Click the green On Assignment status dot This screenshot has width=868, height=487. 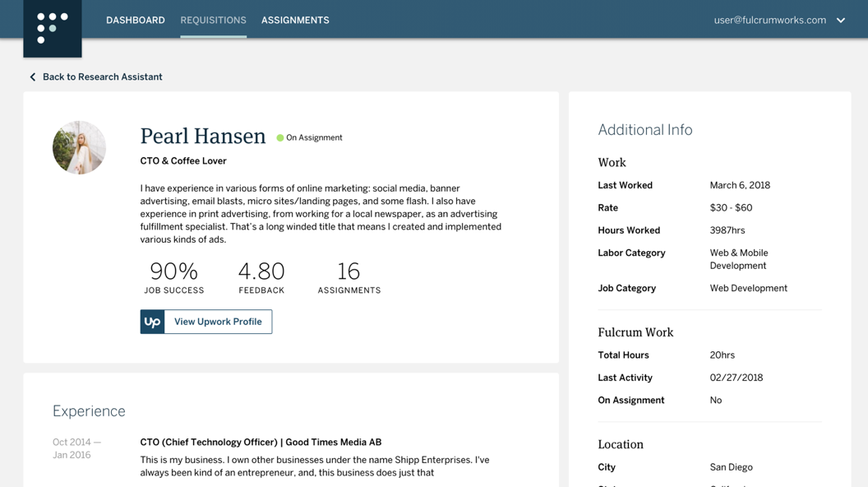[x=280, y=138]
